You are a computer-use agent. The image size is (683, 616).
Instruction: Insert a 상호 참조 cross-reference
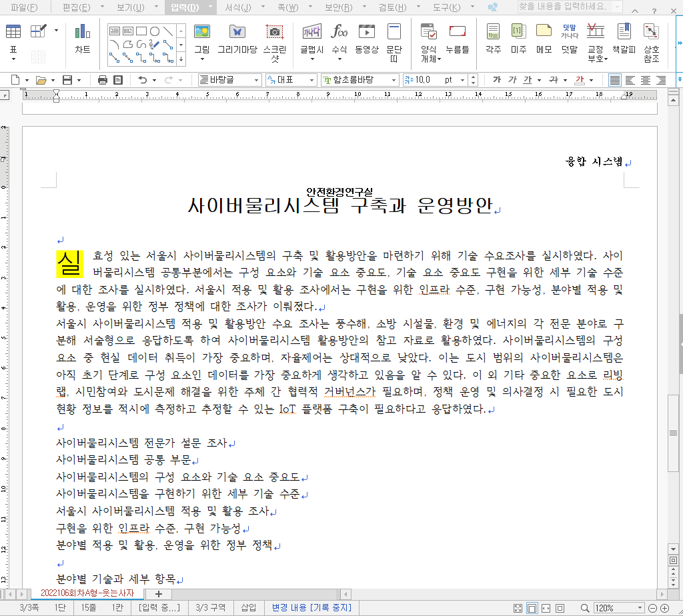coord(652,43)
